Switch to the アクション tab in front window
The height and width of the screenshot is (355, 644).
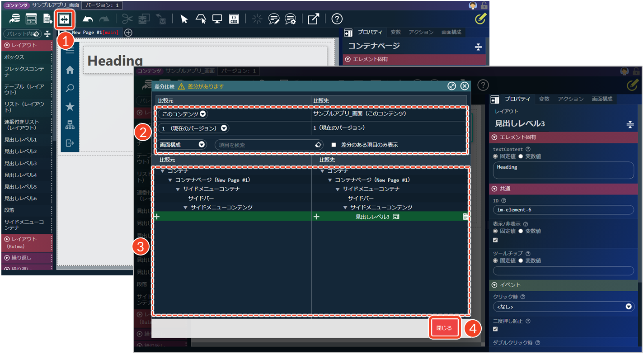pos(570,99)
